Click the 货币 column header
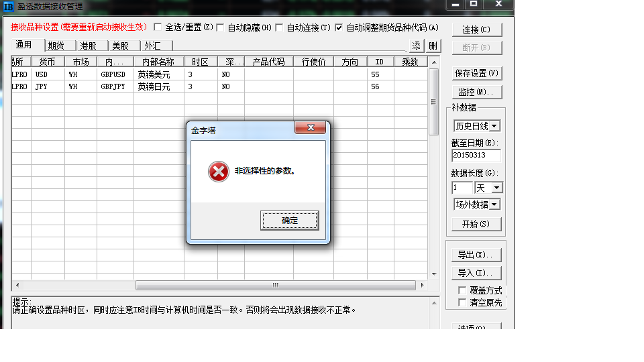Screen dimensions: 644x362 coord(48,62)
